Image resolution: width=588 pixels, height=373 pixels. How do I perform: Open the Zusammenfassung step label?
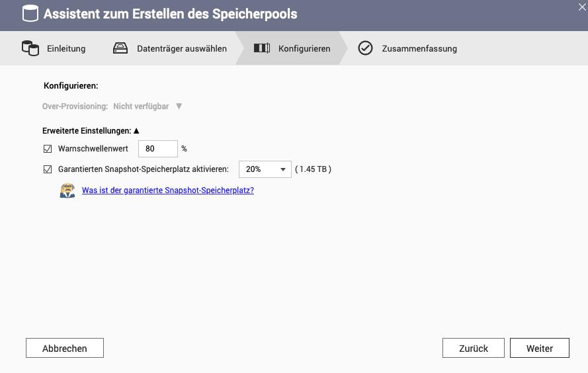pos(419,49)
